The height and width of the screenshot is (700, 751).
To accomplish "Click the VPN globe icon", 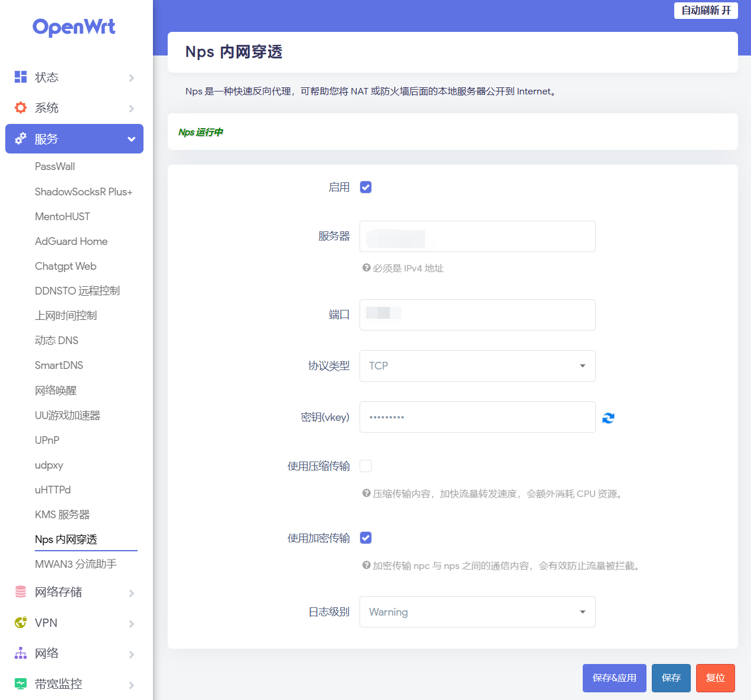I will 21,622.
